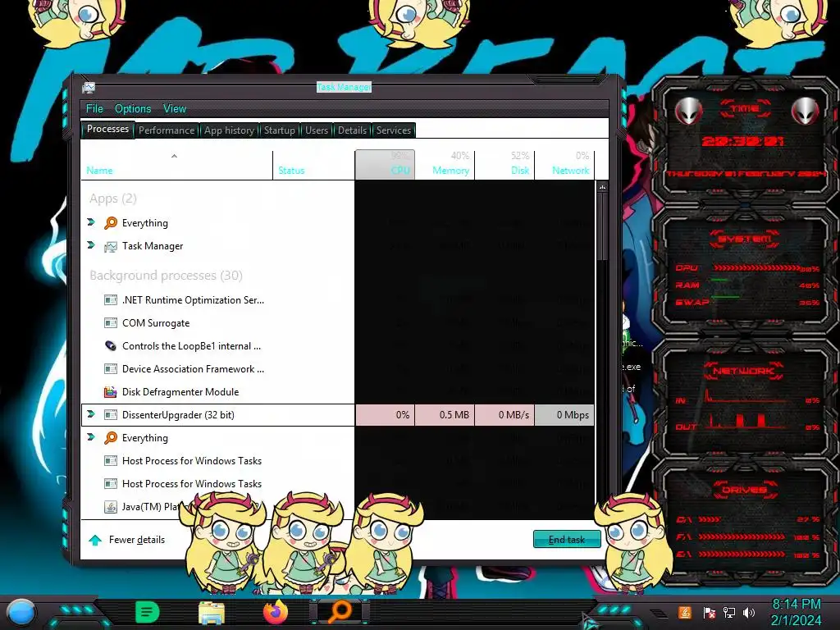Click the network tray icon
This screenshot has width=840, height=630.
click(729, 612)
